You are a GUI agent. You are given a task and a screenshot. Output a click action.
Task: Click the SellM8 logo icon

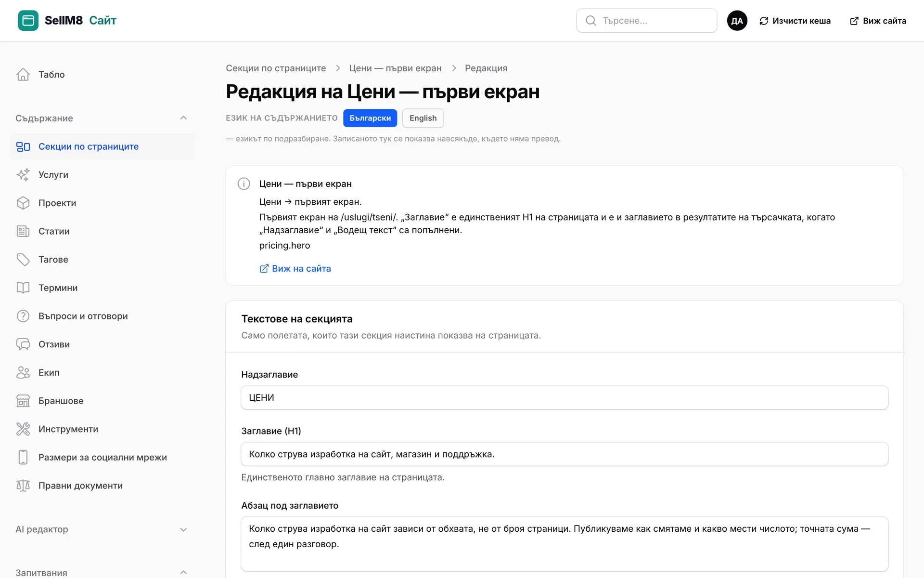(28, 21)
